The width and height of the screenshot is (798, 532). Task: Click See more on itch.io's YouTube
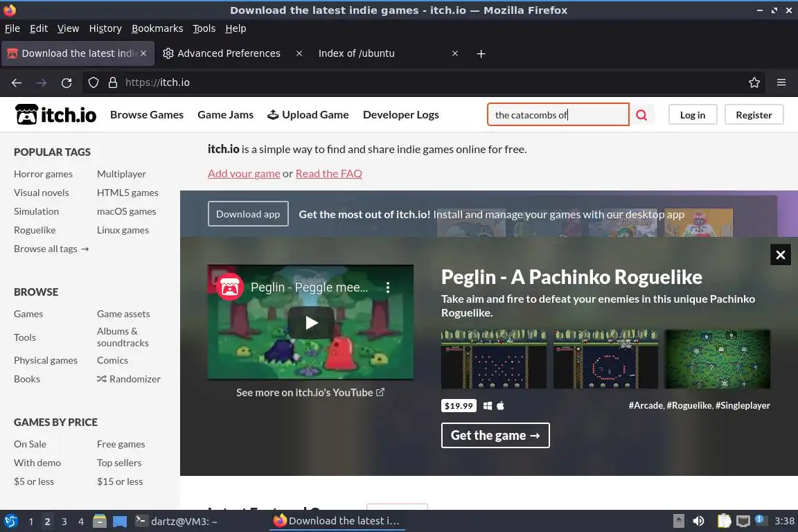310,393
